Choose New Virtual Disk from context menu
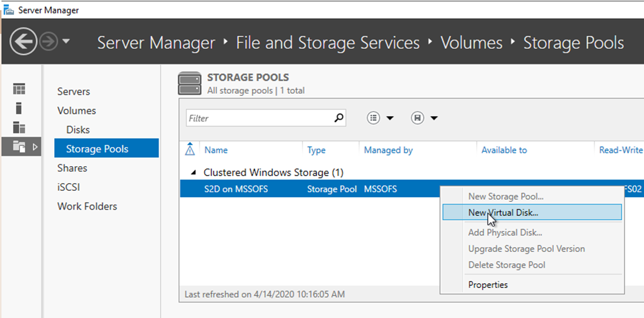The width and height of the screenshot is (644, 318). coord(503,213)
